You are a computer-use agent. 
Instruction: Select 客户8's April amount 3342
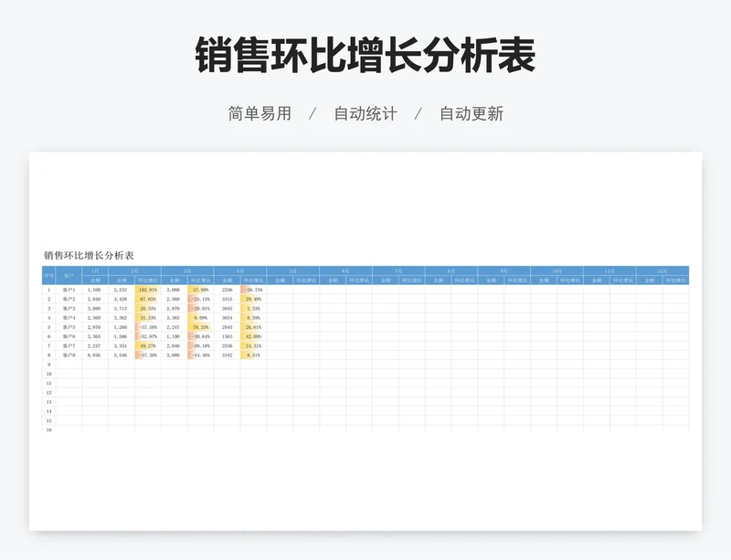pyautogui.click(x=227, y=354)
